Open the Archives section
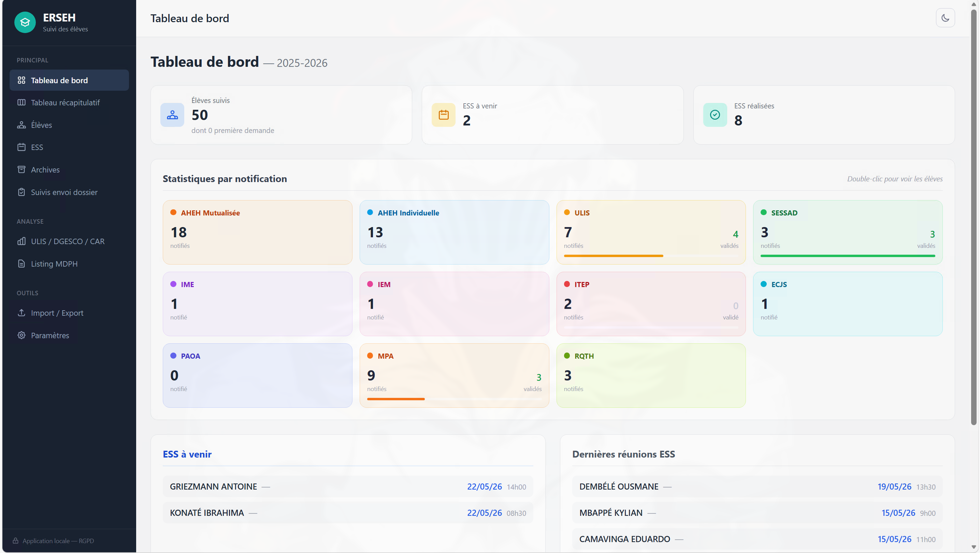The height and width of the screenshot is (553, 980). point(69,169)
